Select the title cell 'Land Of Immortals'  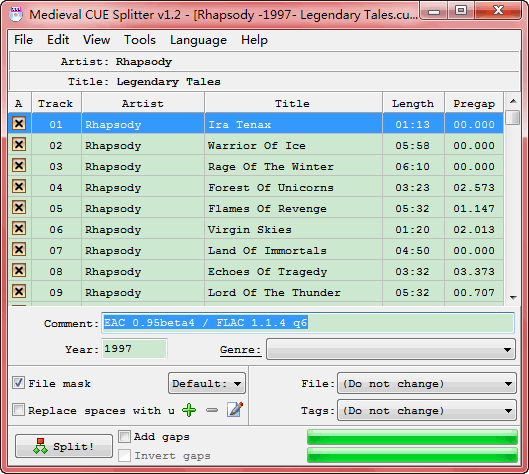pos(293,249)
